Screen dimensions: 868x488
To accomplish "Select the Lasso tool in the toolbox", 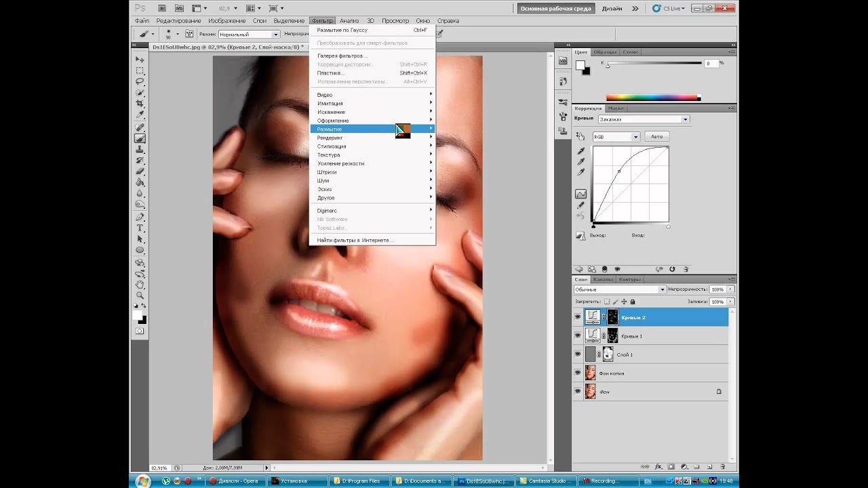I will point(140,81).
